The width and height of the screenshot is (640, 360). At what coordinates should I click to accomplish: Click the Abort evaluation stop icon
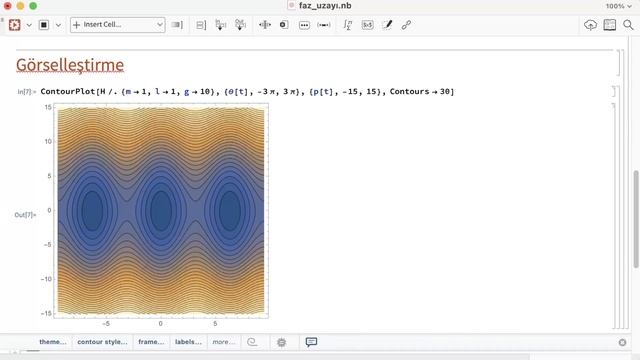tap(44, 25)
